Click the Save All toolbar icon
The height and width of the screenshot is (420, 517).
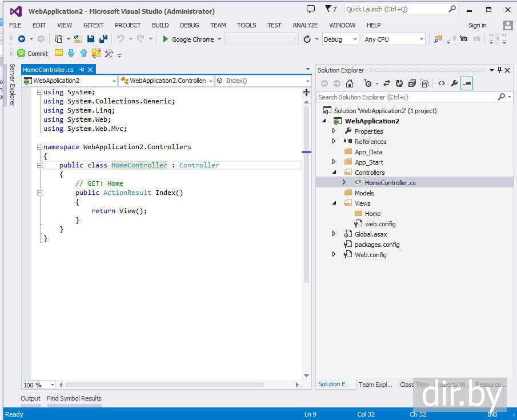point(103,39)
